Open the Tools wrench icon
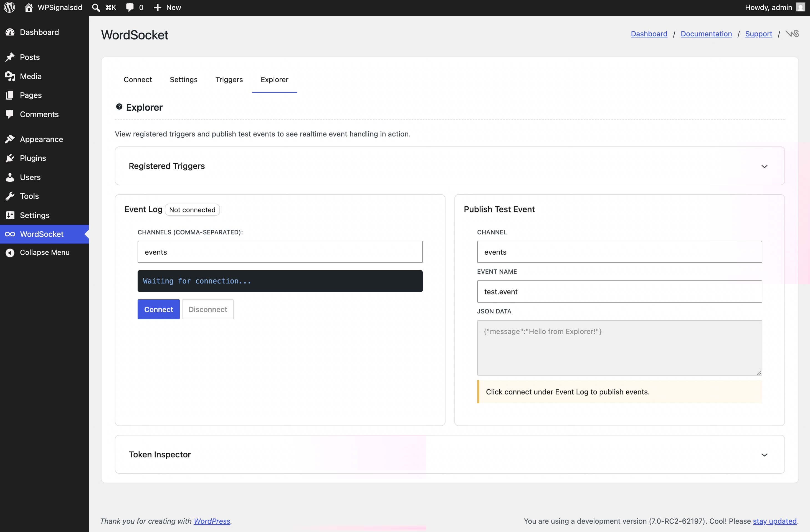Screen dimensions: 810x532 click(x=10, y=196)
